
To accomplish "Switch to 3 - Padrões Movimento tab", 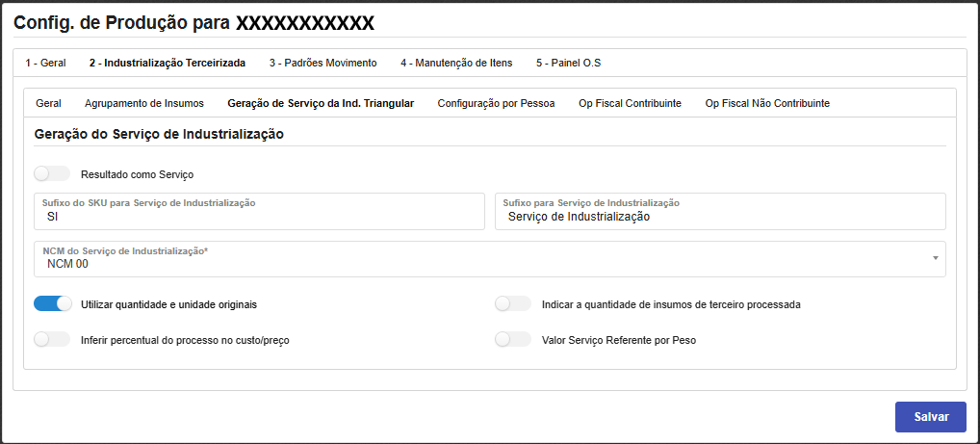I will [x=322, y=63].
